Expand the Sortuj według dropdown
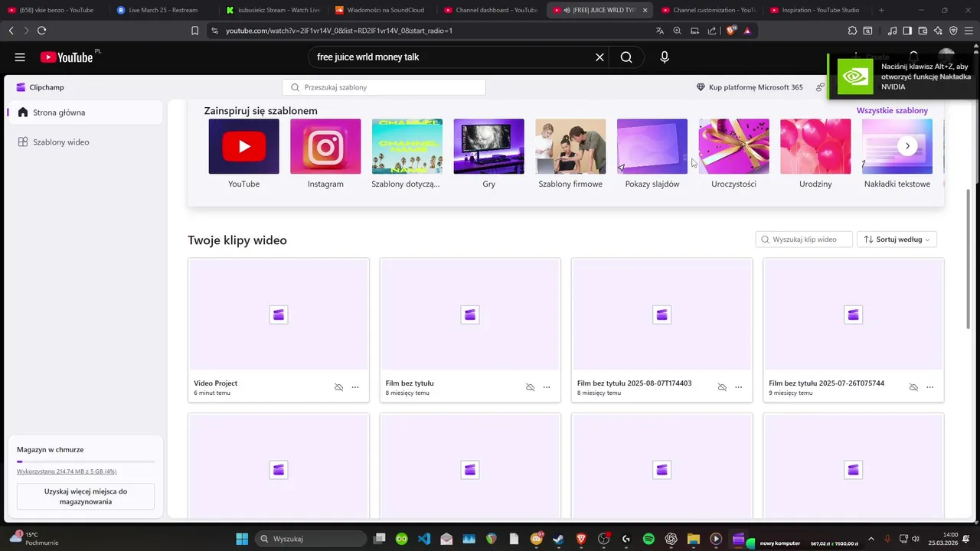Screen dimensions: 980x551 pyautogui.click(x=897, y=240)
